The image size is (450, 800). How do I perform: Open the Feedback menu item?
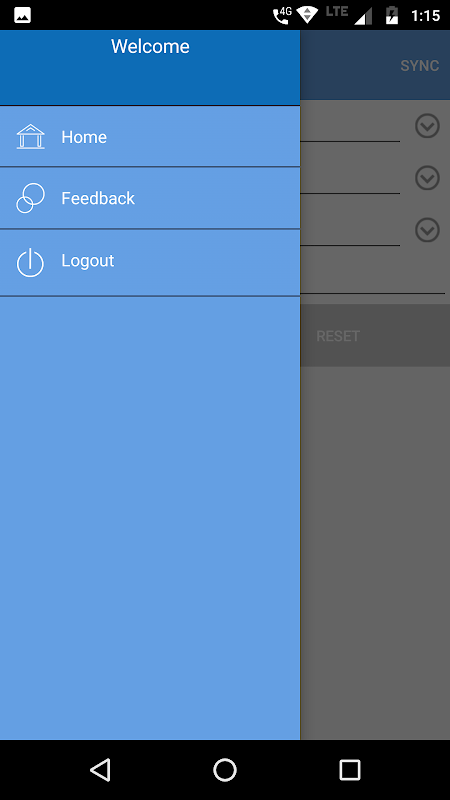150,198
